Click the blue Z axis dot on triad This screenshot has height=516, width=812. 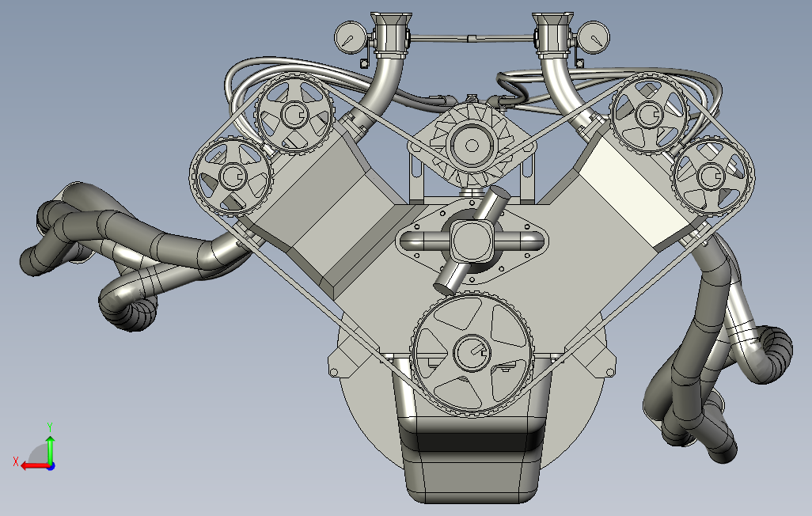click(51, 467)
